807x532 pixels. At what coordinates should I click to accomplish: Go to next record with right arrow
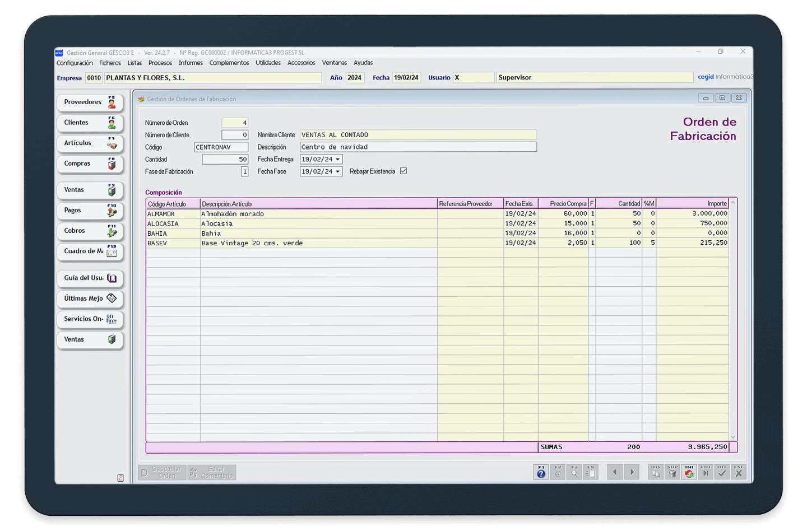pyautogui.click(x=632, y=472)
